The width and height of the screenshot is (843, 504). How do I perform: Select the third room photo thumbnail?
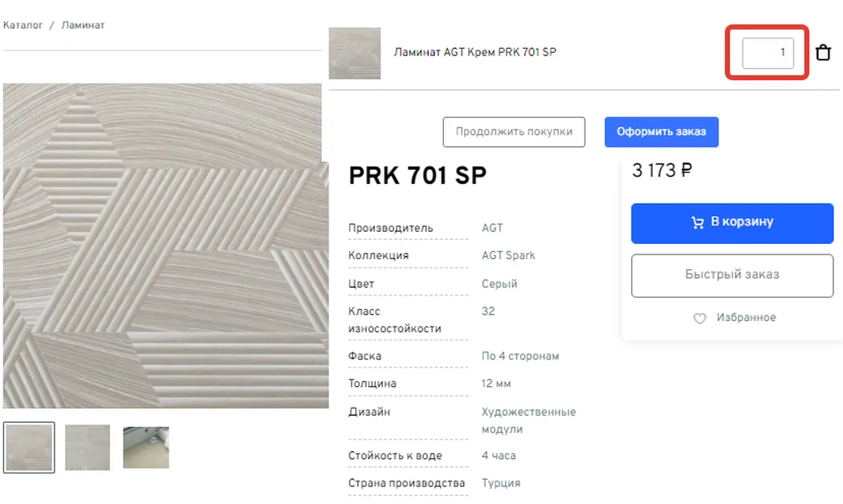coord(146,448)
